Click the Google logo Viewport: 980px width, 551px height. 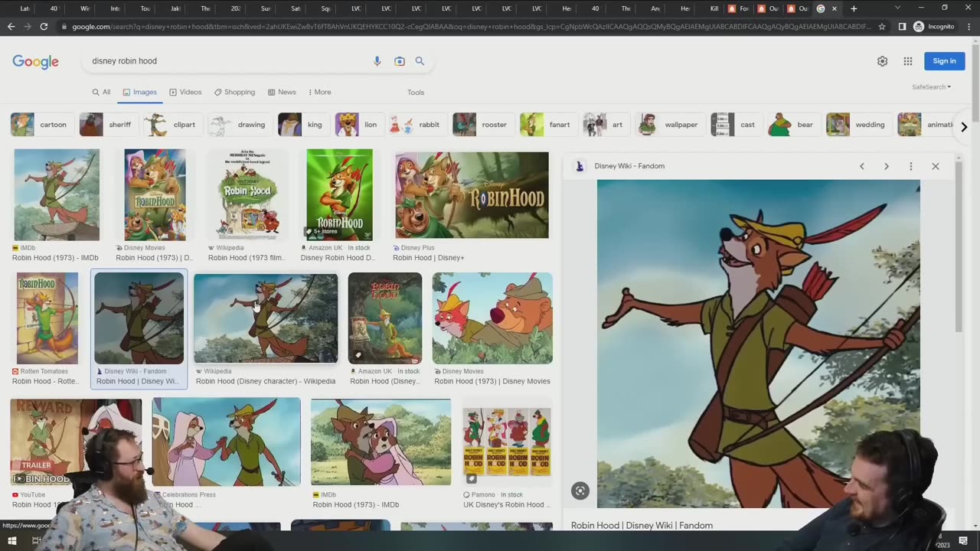pyautogui.click(x=35, y=62)
